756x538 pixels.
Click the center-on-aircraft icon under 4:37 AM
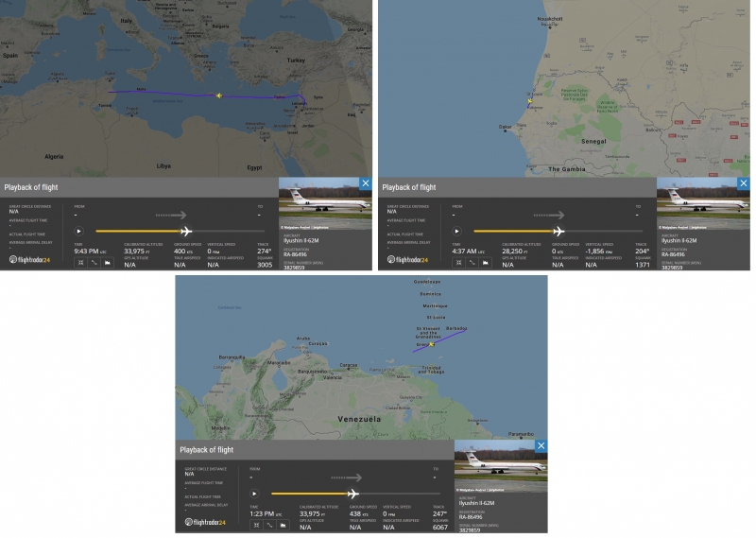point(458,262)
